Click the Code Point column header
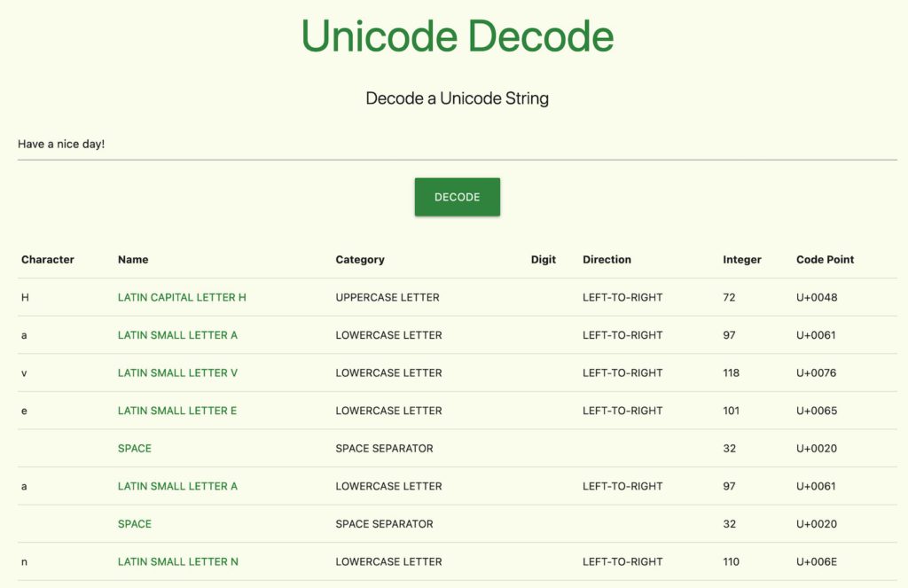Screen dimensions: 908x588 pyautogui.click(x=826, y=260)
